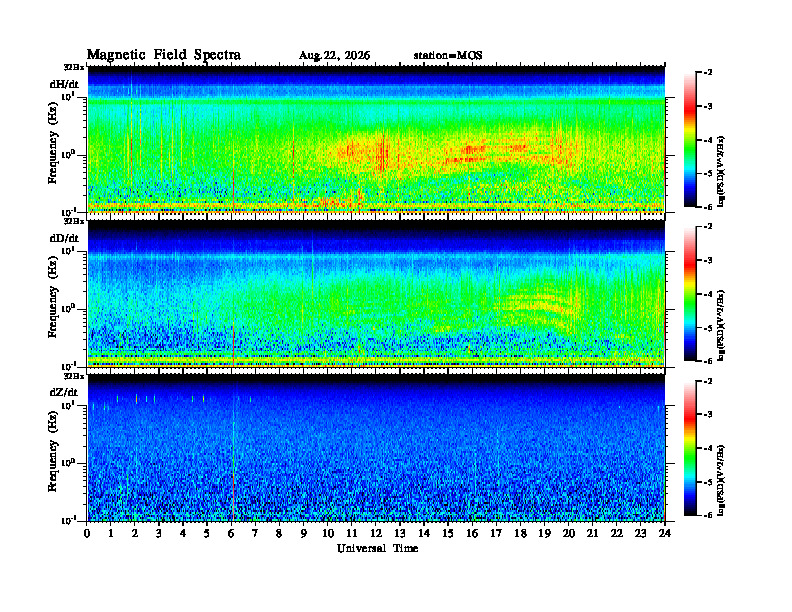
Task: Click the log(PSD) label beside dH/dt color scale
Action: click(x=722, y=171)
